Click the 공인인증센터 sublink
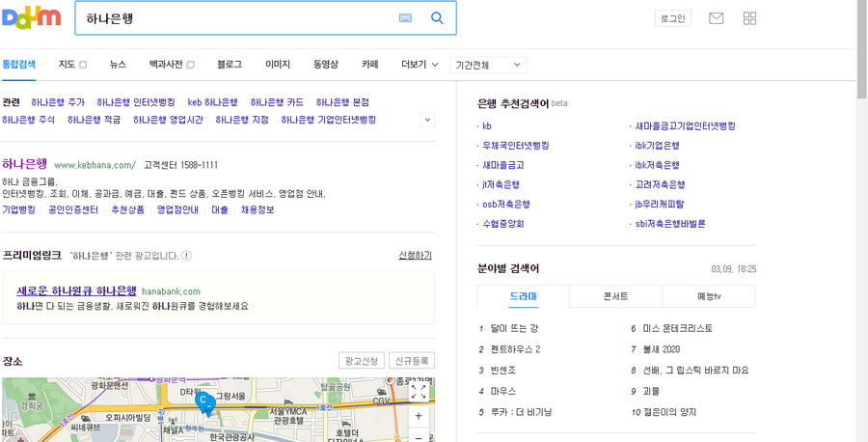868x442 pixels. pyautogui.click(x=73, y=210)
